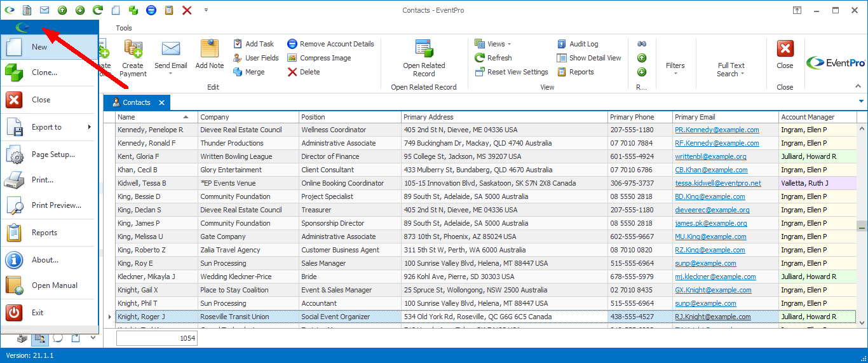The image size is (868, 363).
Task: Choose Reports from the application menu
Action: 50,233
